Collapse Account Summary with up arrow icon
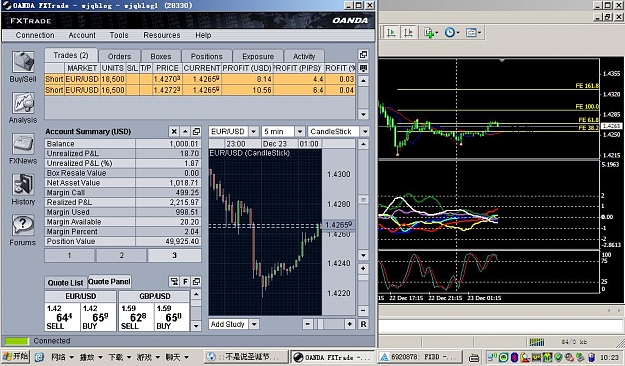 click(x=185, y=132)
